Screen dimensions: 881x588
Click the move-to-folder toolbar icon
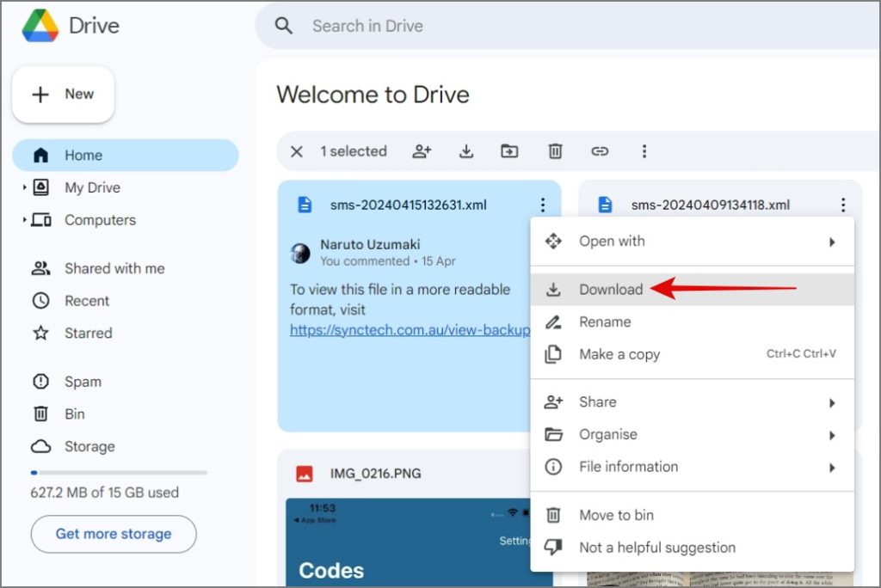[509, 151]
